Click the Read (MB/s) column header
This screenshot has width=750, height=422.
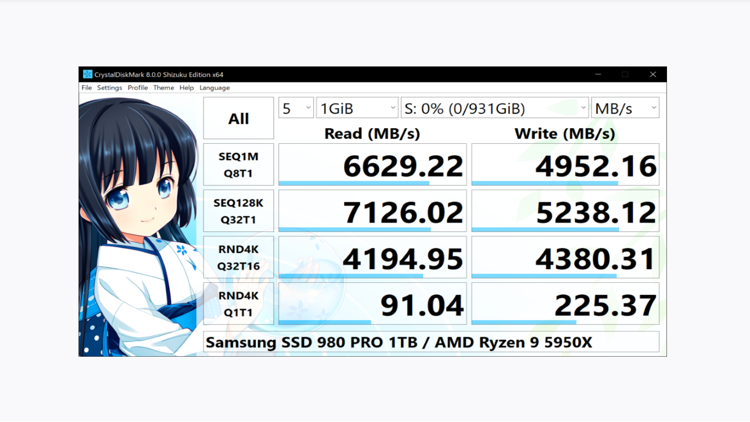pos(372,133)
